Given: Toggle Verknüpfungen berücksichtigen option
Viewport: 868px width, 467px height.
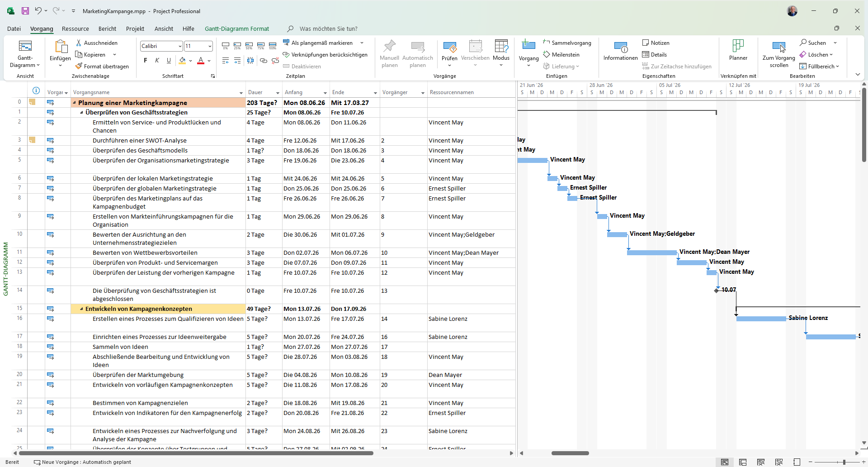Looking at the screenshot, I should (x=325, y=54).
